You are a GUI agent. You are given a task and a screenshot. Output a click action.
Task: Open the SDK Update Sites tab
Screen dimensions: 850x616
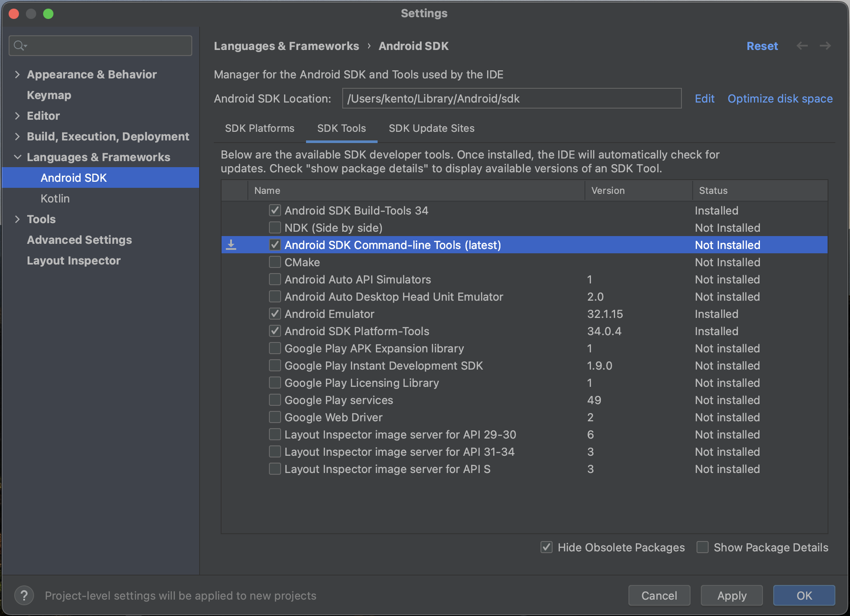click(431, 128)
